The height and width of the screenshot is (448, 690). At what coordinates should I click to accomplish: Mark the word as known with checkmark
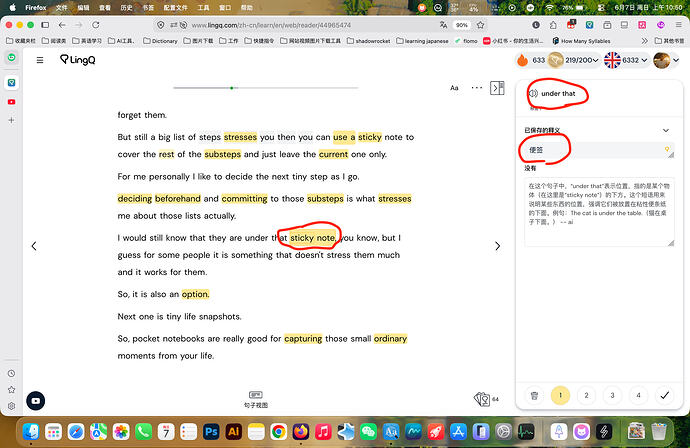click(x=664, y=395)
